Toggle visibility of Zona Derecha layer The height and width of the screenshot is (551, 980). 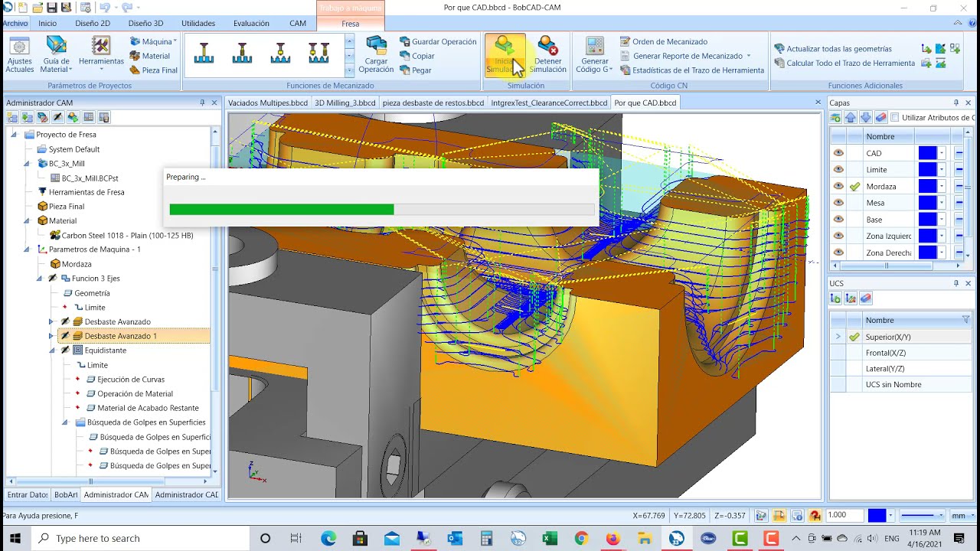point(838,252)
